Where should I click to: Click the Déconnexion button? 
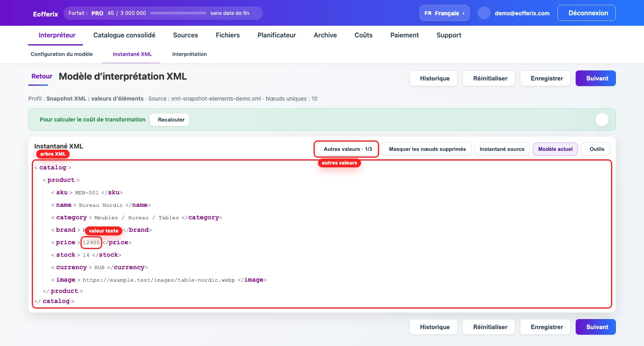coord(586,13)
